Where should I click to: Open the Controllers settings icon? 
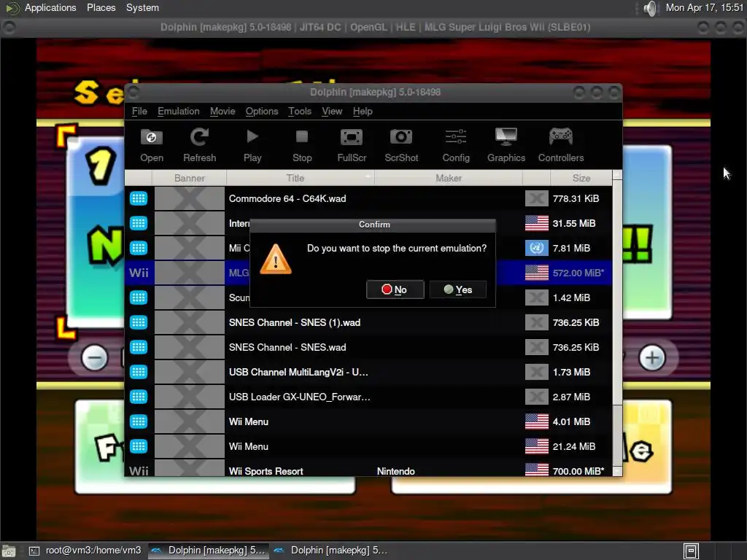[x=561, y=145]
